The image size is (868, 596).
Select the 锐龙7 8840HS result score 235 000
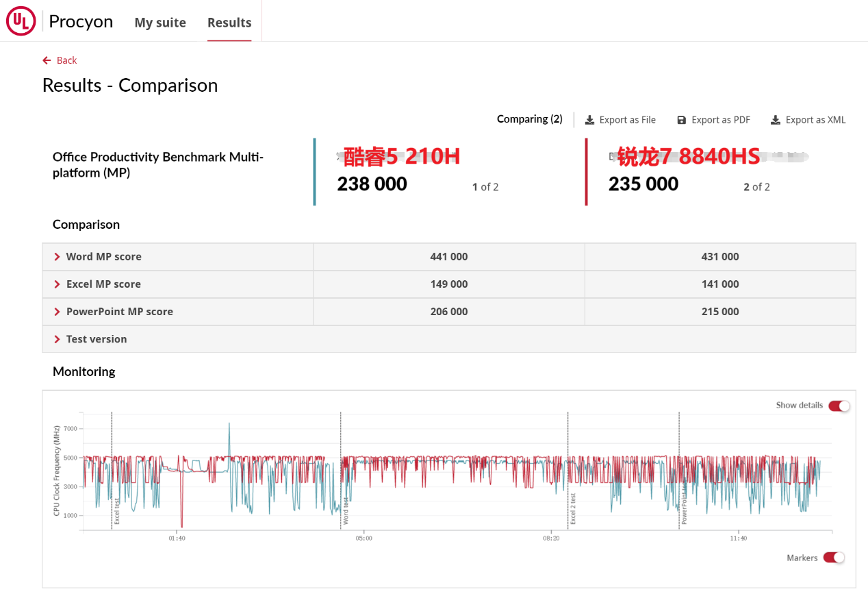[x=643, y=184]
